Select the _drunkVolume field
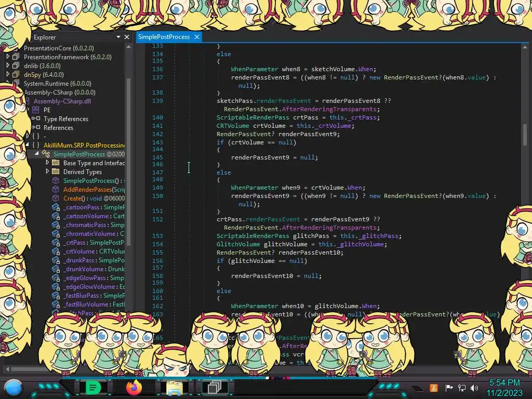The width and height of the screenshot is (532, 399). [94, 269]
